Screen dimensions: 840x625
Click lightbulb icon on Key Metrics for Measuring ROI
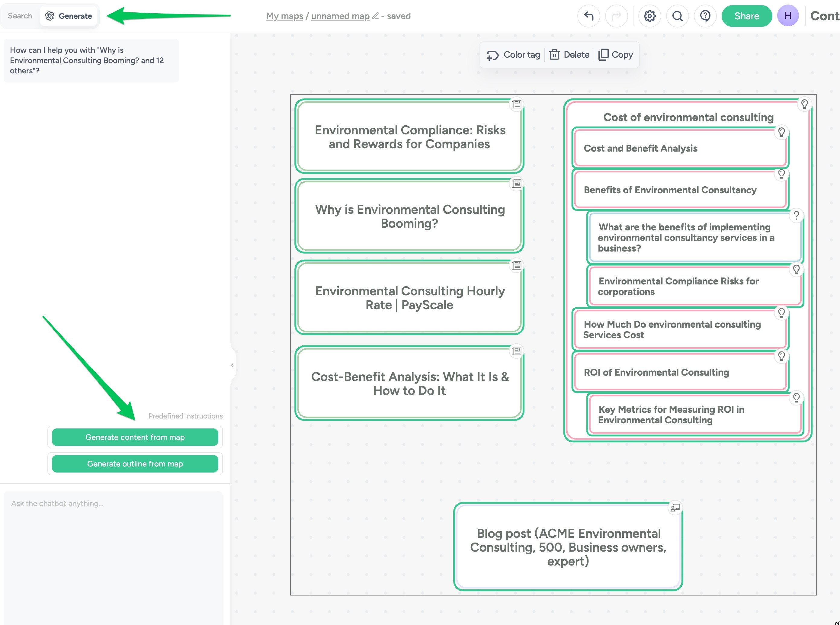[797, 398]
